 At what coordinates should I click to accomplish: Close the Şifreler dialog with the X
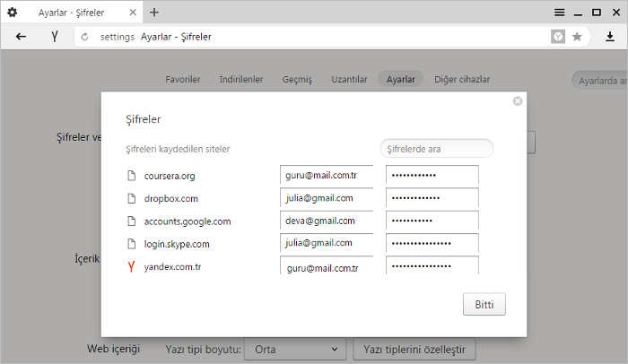pyautogui.click(x=518, y=101)
